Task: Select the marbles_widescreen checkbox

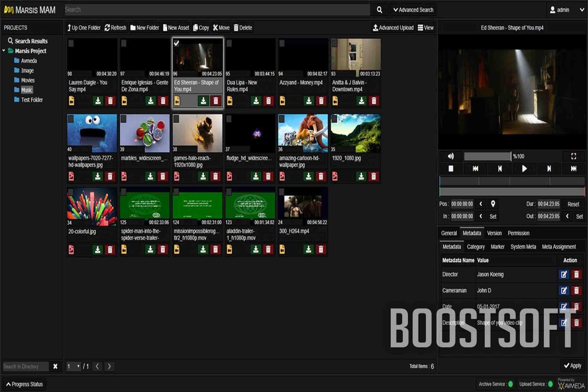Action: coord(123,119)
